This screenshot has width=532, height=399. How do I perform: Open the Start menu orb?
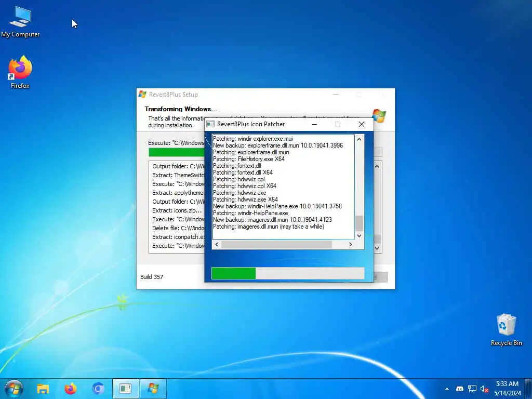tap(14, 389)
